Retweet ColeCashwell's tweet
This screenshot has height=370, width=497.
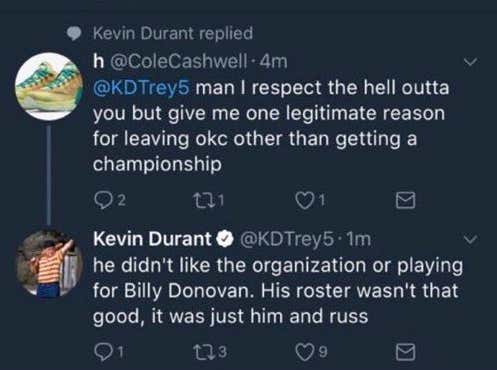[x=202, y=200]
